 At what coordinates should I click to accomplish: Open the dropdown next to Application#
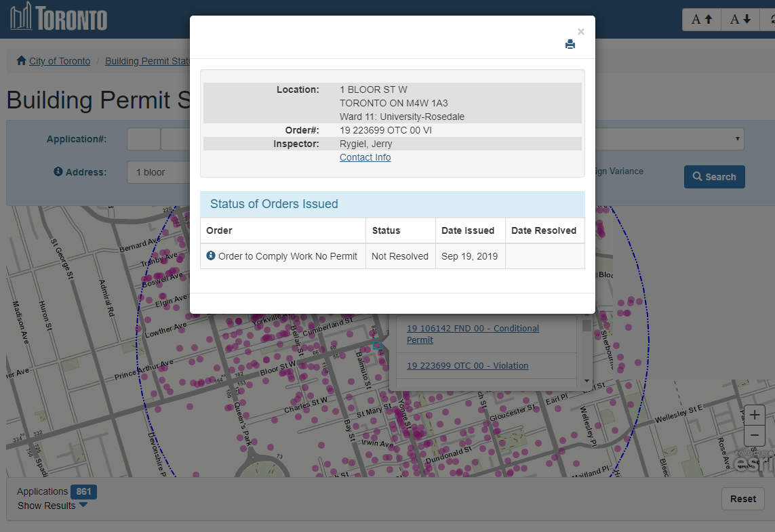coord(737,139)
